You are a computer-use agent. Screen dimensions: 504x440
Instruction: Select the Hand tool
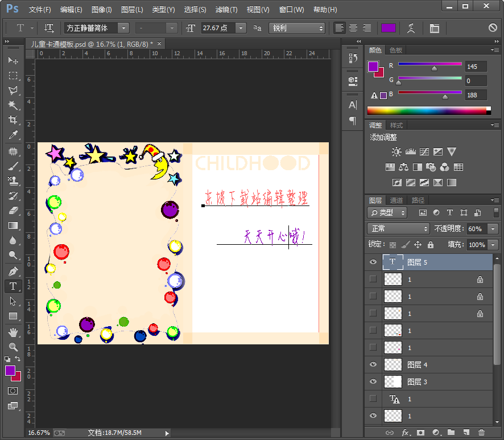(13, 332)
